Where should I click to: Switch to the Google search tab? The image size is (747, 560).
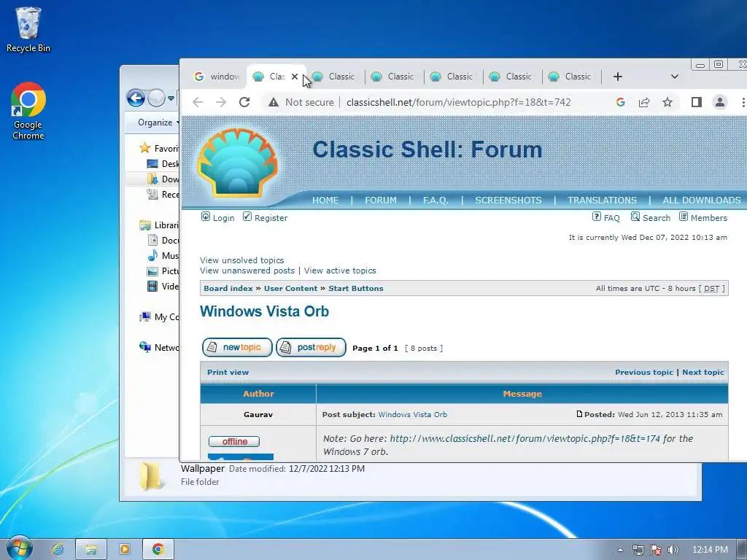pyautogui.click(x=217, y=76)
